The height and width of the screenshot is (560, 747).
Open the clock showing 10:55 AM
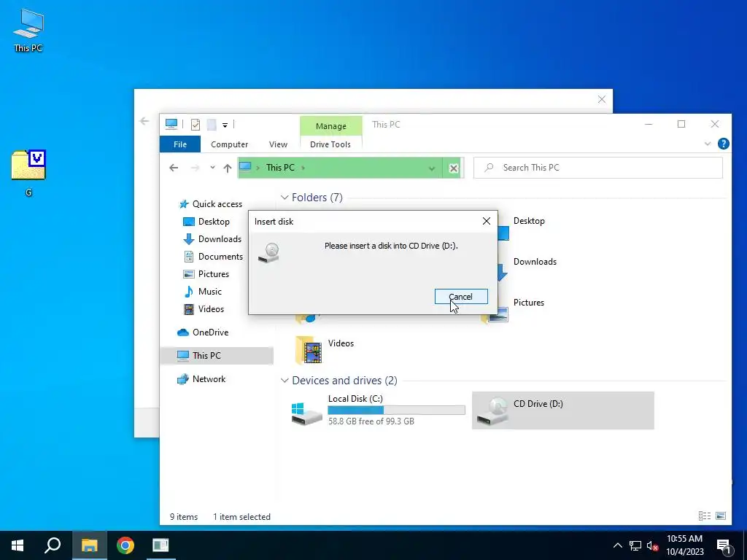pyautogui.click(x=684, y=545)
